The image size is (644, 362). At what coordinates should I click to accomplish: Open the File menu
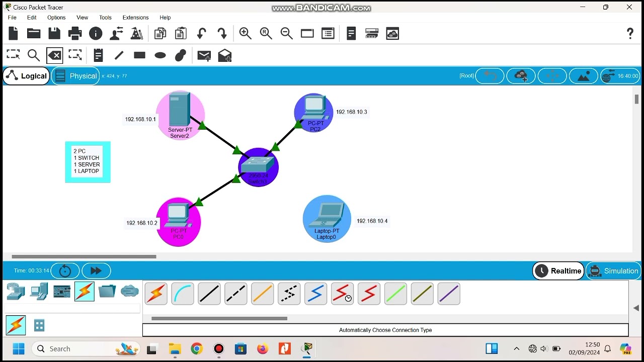pos(12,17)
